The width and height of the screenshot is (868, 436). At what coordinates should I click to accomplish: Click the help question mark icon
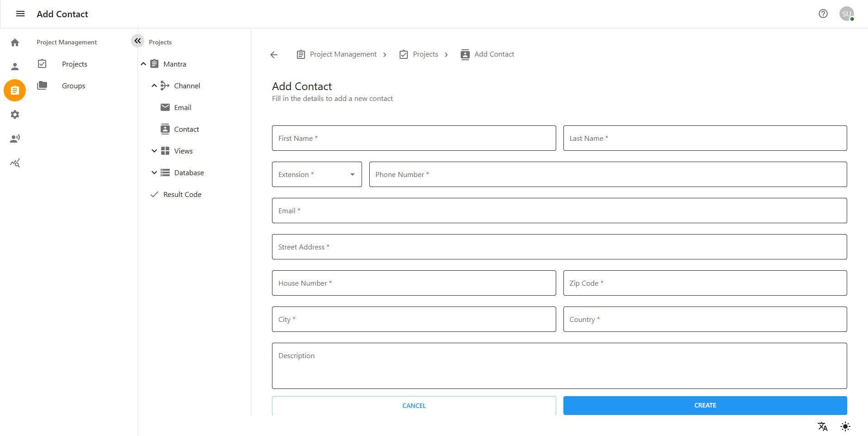[x=823, y=14]
